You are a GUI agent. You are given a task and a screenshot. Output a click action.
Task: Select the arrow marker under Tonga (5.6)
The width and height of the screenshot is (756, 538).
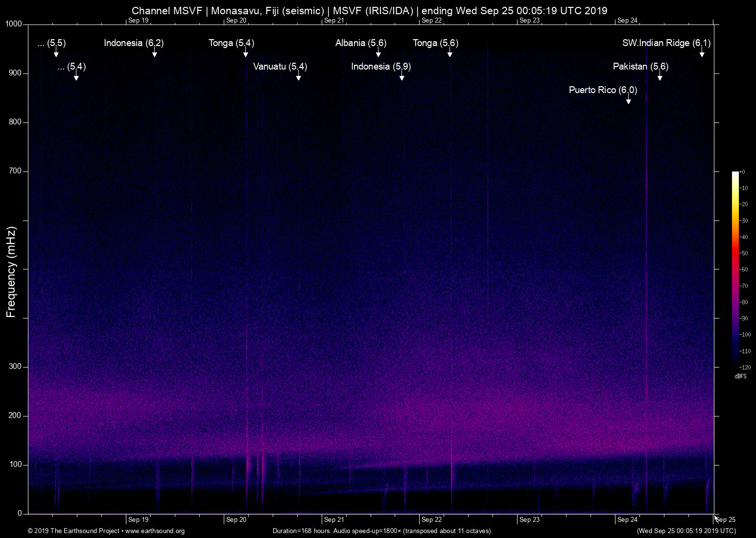[450, 52]
